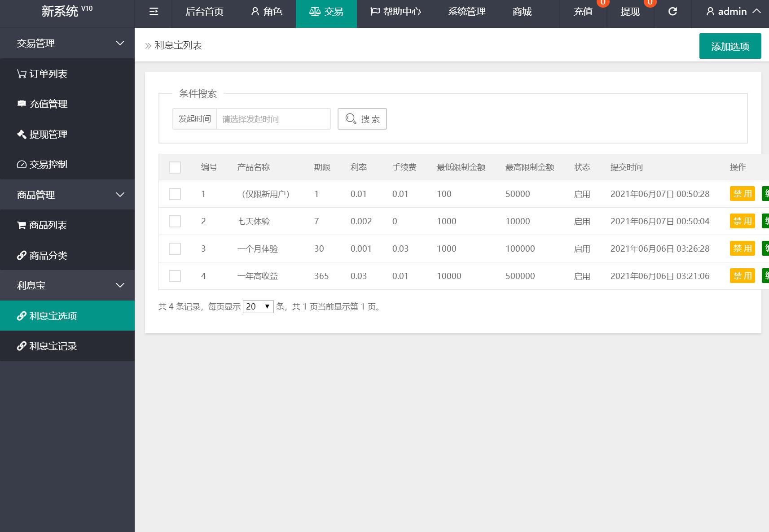
Task: Click the flag icon on 帮助中心
Action: tap(375, 12)
